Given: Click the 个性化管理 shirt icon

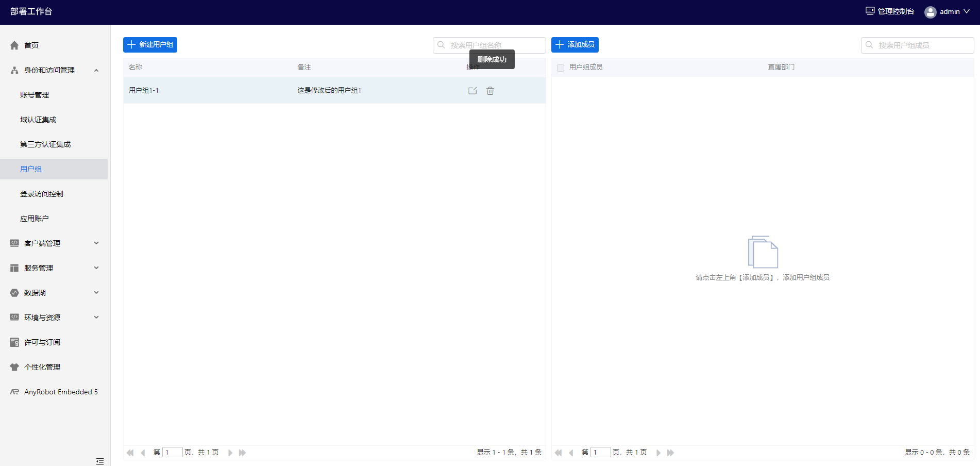Looking at the screenshot, I should pyautogui.click(x=14, y=367).
